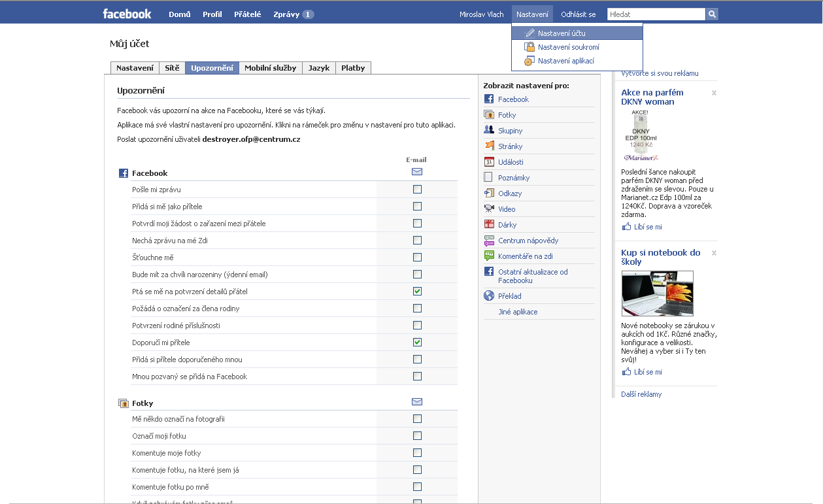Click the search magnifier button
The image size is (823, 504).
coord(712,14)
